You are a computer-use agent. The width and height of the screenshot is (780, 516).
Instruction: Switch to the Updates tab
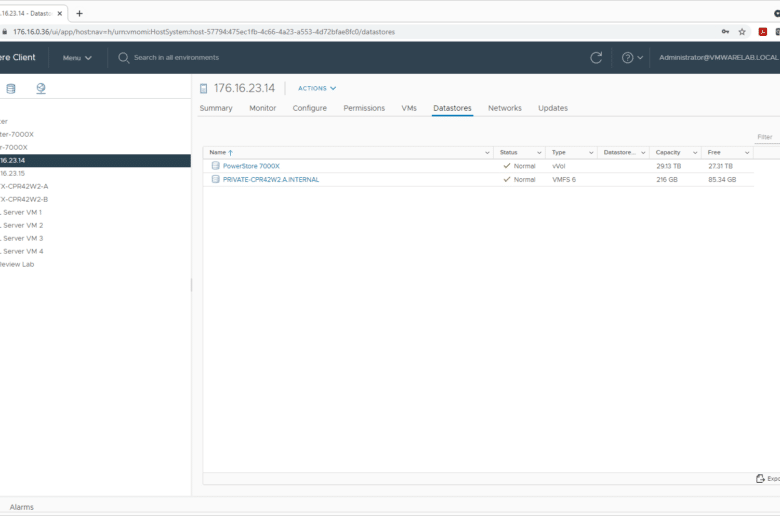pyautogui.click(x=553, y=108)
